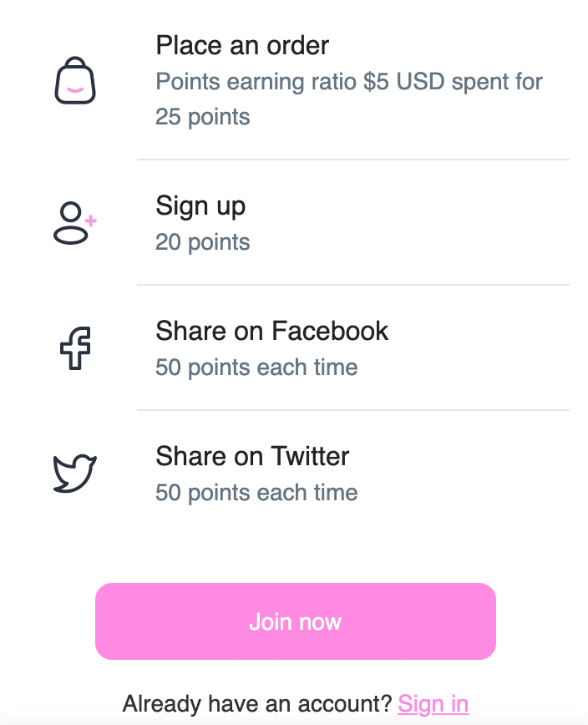
Task: Choose the Share on Twitter heading
Action: click(252, 456)
